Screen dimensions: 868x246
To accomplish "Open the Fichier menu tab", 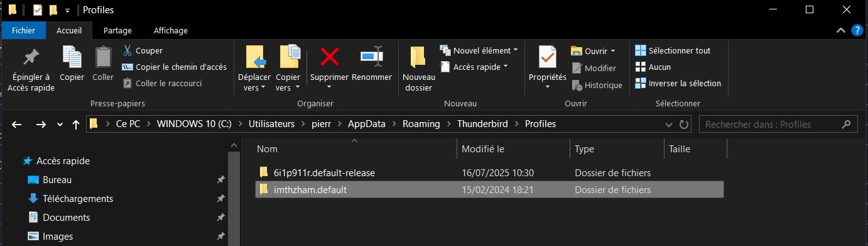I will point(23,30).
